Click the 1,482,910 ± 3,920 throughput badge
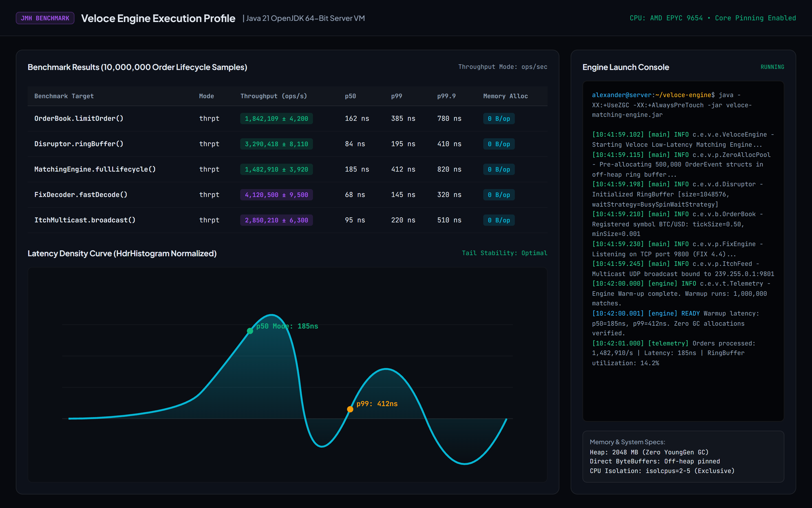Screen dimensions: 812x508 (277, 169)
